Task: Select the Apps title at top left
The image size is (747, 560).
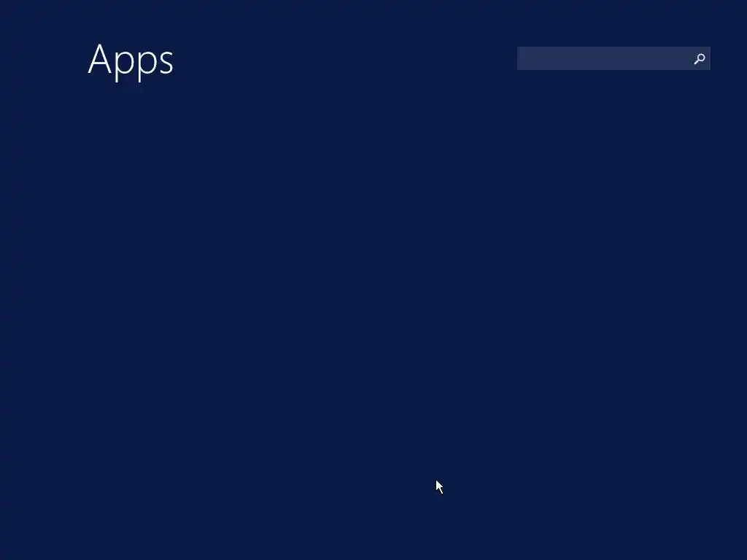Action: (131, 61)
